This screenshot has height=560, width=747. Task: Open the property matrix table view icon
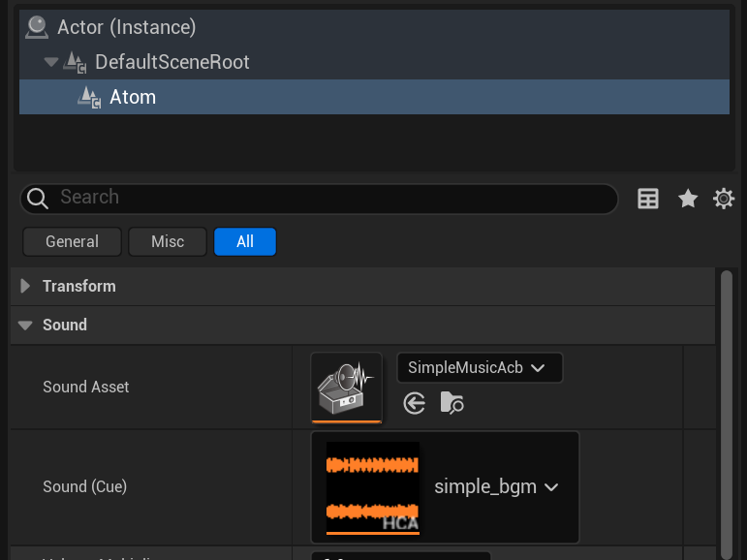coord(648,199)
